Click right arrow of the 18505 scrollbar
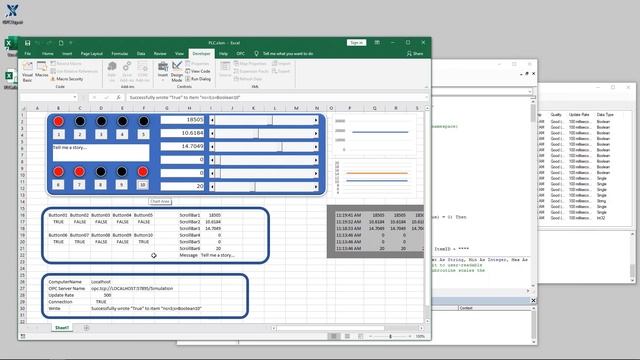This screenshot has height=360, width=640. tap(316, 120)
